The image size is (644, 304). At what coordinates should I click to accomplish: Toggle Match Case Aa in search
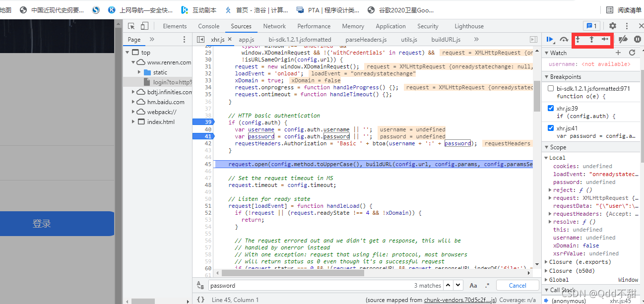coord(473,285)
